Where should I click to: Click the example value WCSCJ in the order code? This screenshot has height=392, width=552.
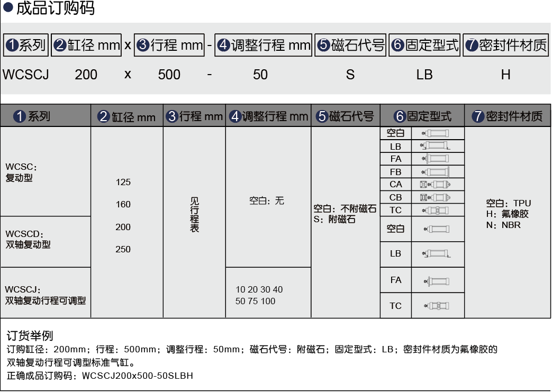pos(26,75)
